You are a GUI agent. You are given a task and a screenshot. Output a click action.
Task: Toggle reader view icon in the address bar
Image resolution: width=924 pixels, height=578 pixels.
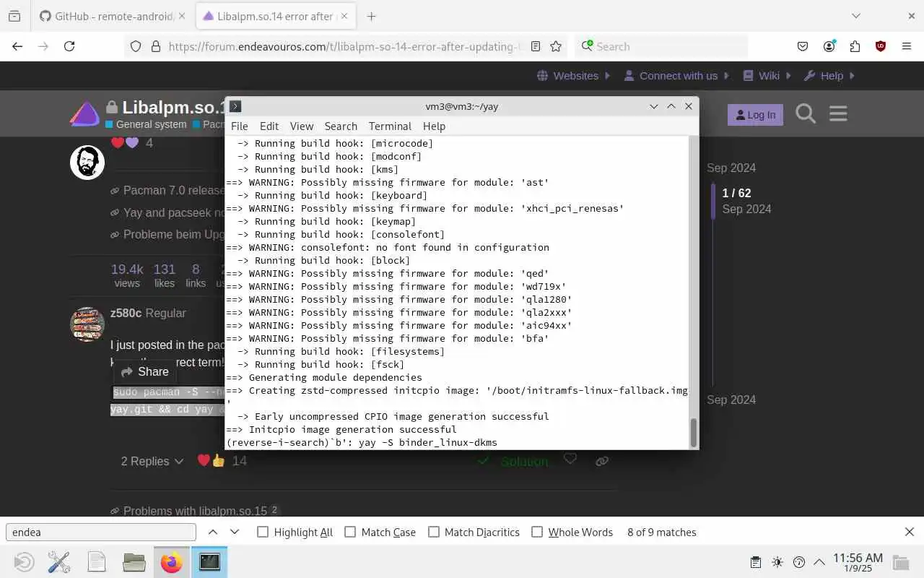point(536,46)
